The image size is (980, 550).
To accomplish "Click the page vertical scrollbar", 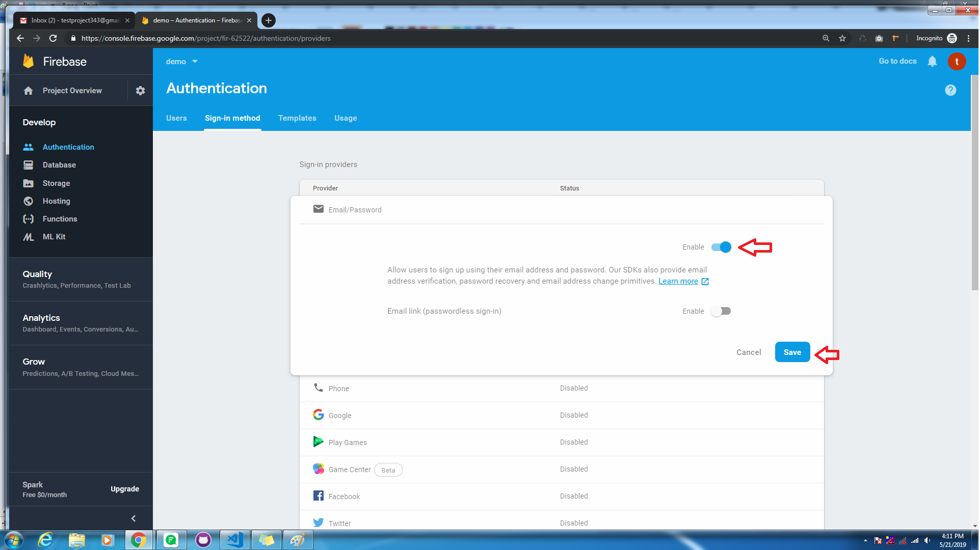I will [975, 183].
